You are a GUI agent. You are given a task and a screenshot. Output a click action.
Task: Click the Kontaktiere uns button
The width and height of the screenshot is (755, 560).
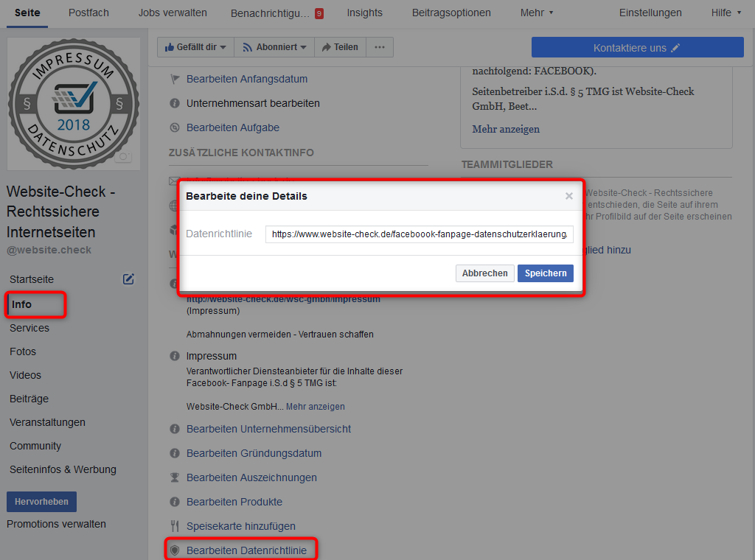click(x=637, y=48)
